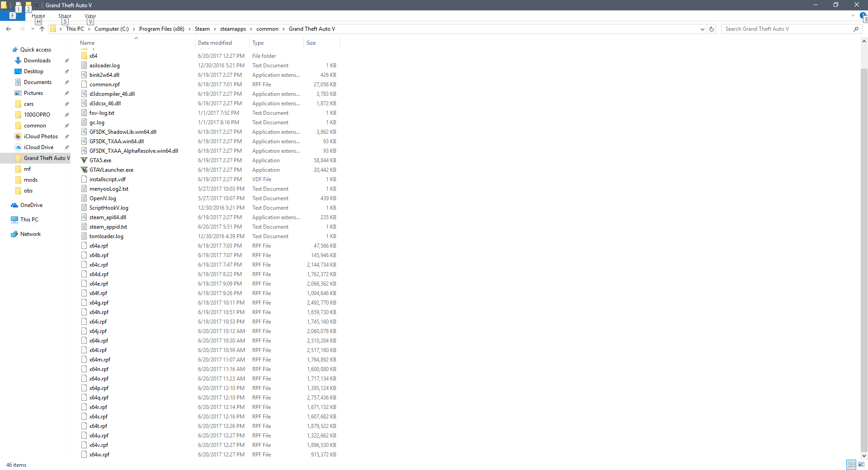Viewport: 868px width, 470px height.
Task: Select the d3dcompiler_46.dll file
Action: point(112,94)
